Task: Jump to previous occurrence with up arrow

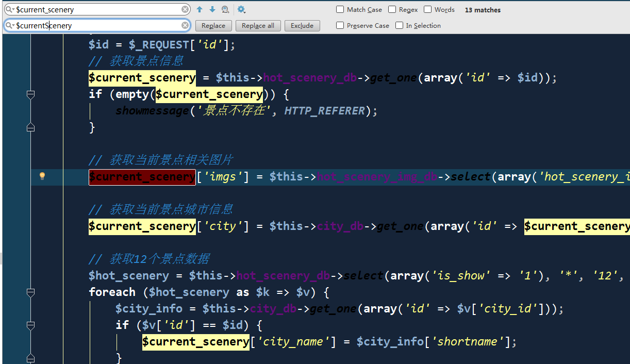Action: pyautogui.click(x=200, y=9)
